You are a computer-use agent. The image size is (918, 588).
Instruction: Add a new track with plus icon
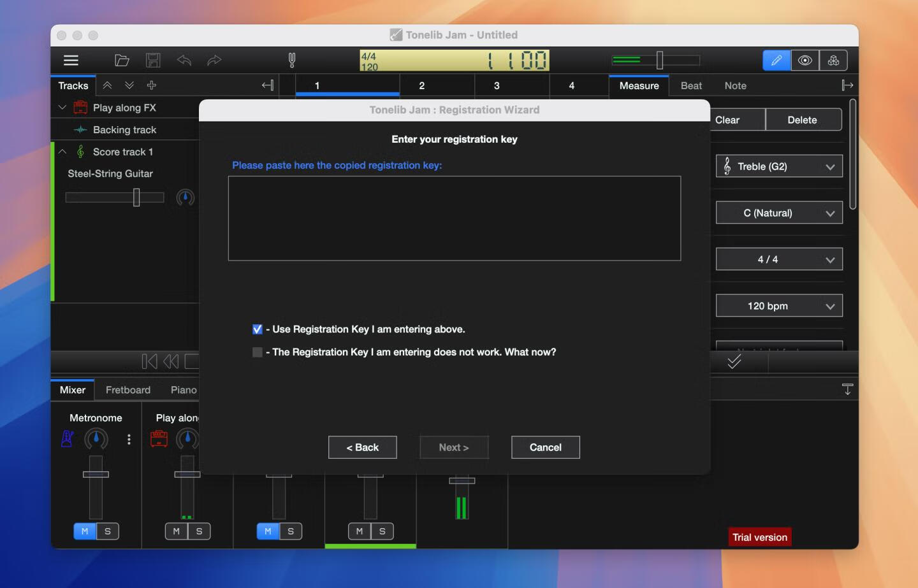click(152, 85)
